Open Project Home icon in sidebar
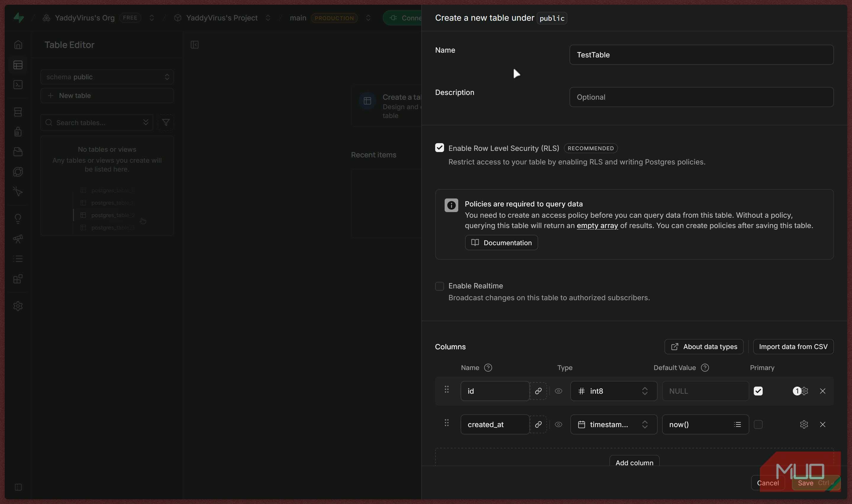The height and width of the screenshot is (504, 852). (18, 44)
